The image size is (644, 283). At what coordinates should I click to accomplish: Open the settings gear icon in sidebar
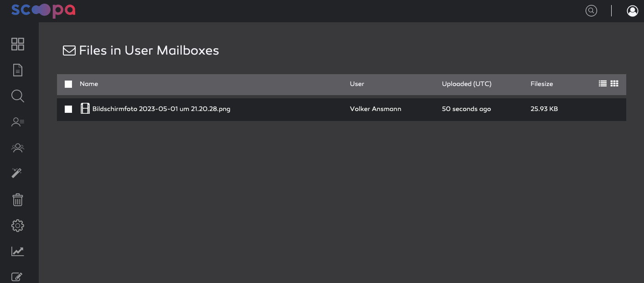click(18, 226)
